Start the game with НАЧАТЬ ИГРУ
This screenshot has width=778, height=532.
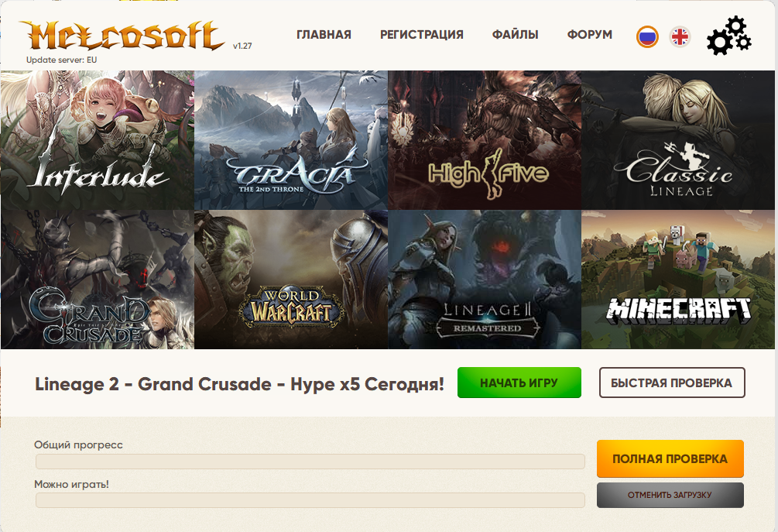click(519, 383)
